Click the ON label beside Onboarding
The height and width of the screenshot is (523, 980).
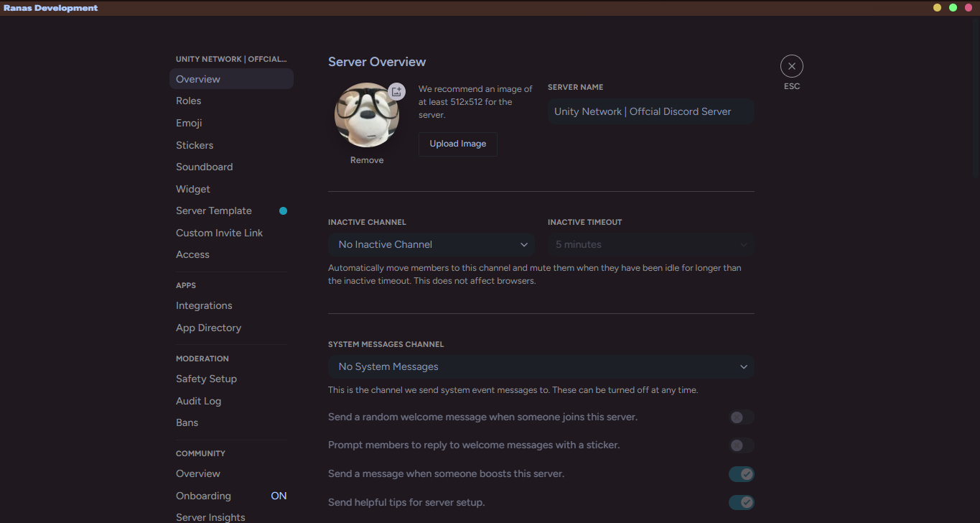point(279,496)
